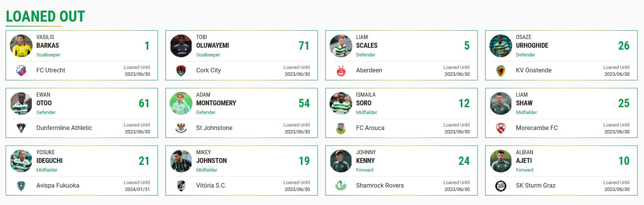
Task: Click Johnny Kenny squad number 24
Action: (x=464, y=161)
